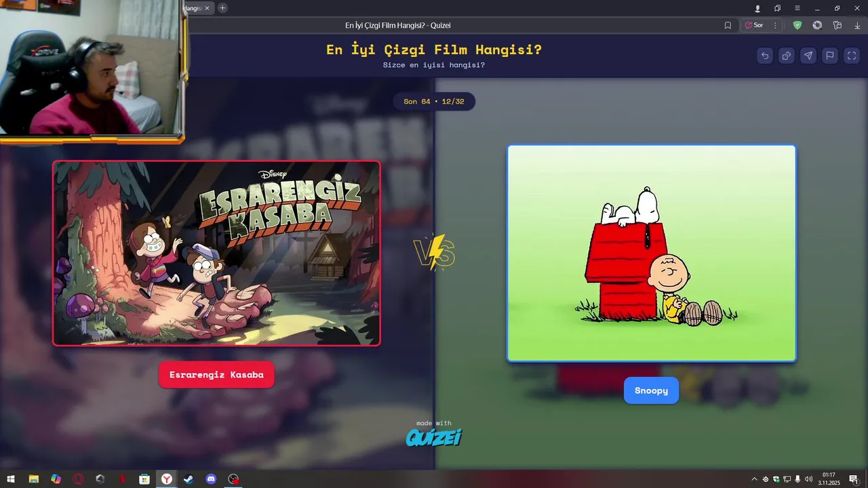
Task: Bookmark the page in address bar
Action: click(728, 25)
